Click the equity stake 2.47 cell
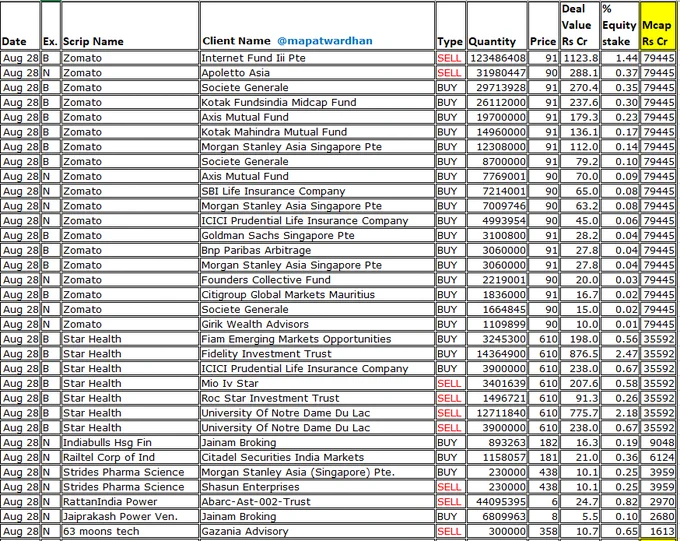Screen dimensions: 680x541 tap(620, 354)
